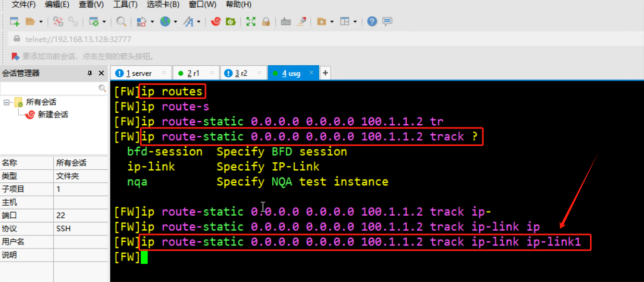Viewport: 644px width, 282px height.
Task: Click the Find magnifier toolbar icon
Action: [121, 21]
